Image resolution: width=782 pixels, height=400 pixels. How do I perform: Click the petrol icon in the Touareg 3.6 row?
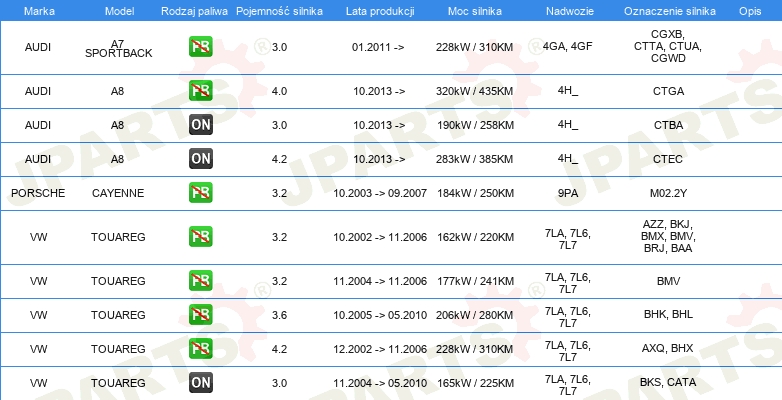click(x=200, y=314)
